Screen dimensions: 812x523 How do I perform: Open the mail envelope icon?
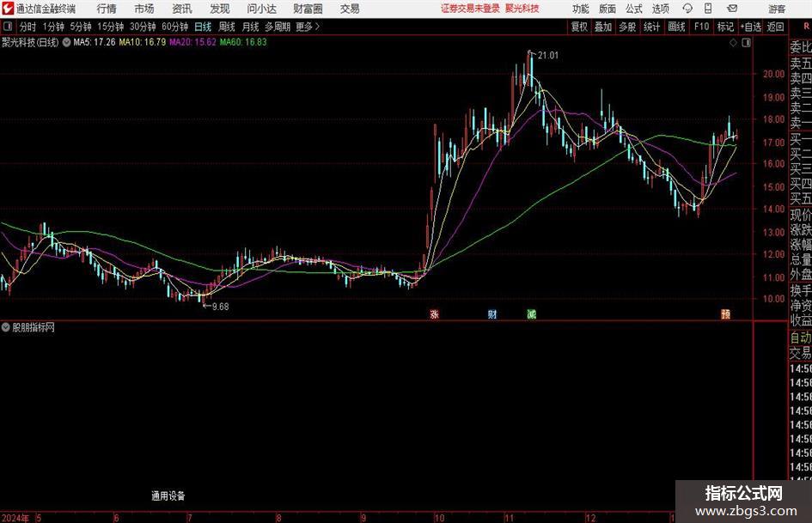(732, 9)
